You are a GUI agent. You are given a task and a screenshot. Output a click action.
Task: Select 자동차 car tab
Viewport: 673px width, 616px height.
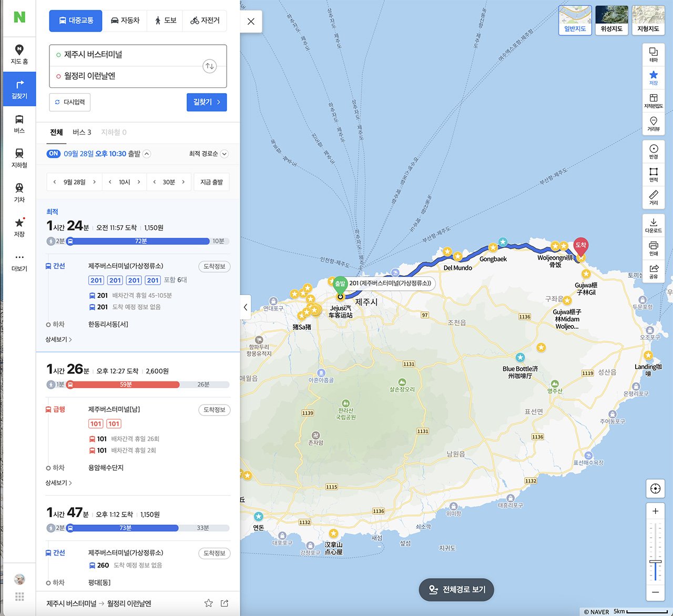125,21
